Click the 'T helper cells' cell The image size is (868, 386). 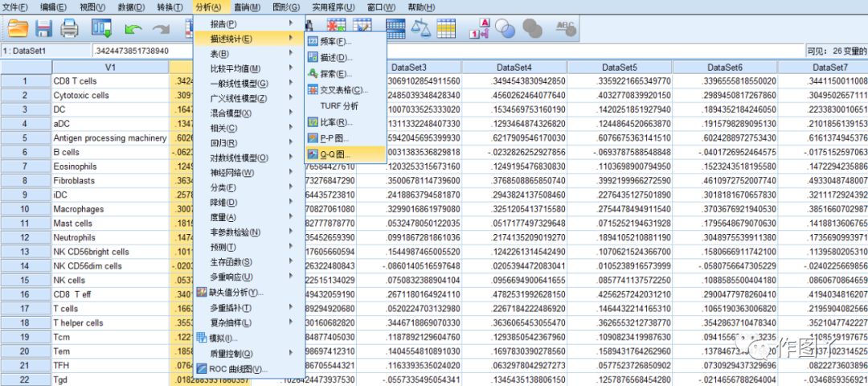tap(110, 322)
